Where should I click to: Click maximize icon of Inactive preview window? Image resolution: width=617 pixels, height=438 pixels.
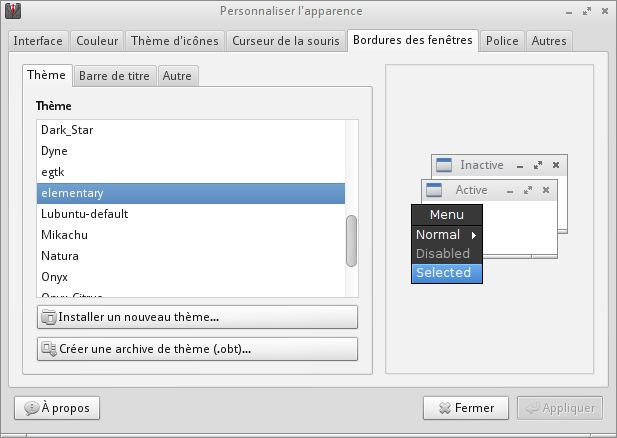538,165
